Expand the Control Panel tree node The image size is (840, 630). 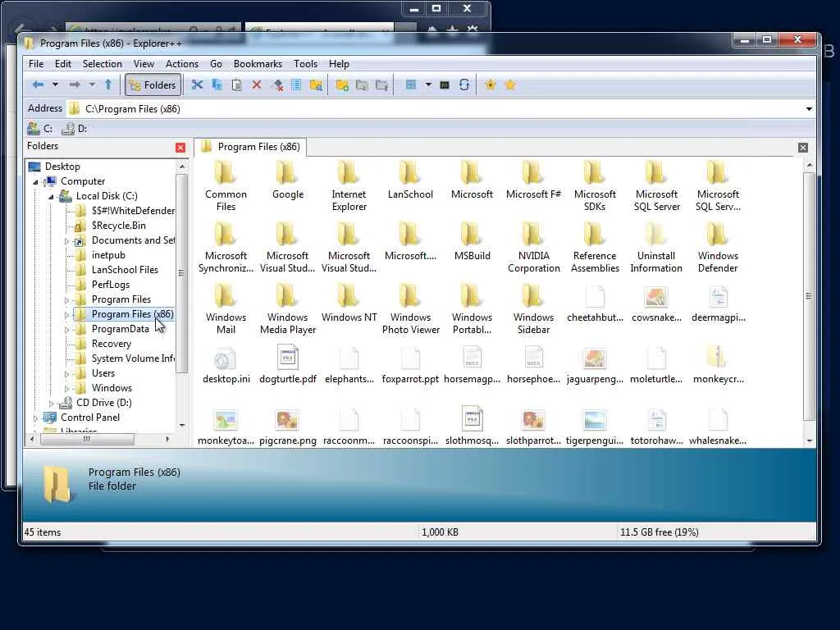click(35, 418)
